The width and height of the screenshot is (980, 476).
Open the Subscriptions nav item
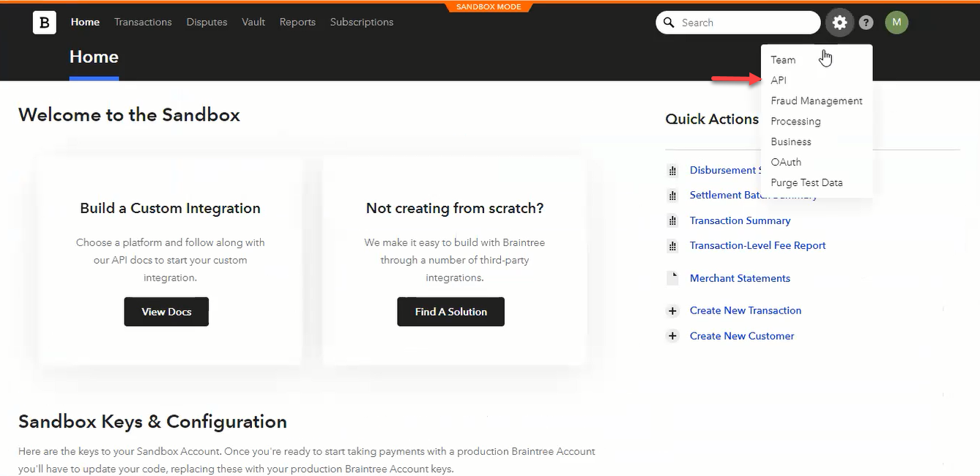coord(362,22)
